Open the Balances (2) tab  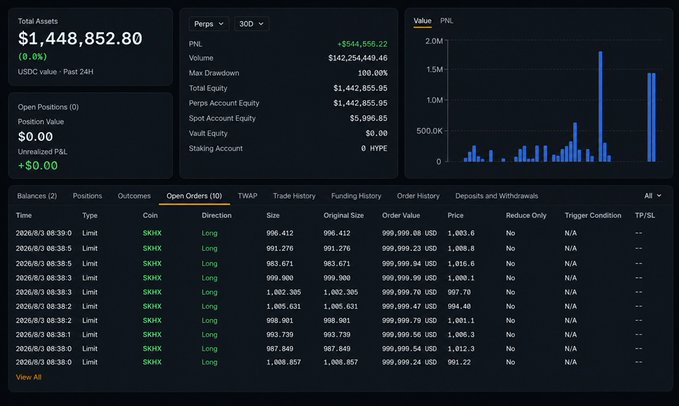[37, 196]
